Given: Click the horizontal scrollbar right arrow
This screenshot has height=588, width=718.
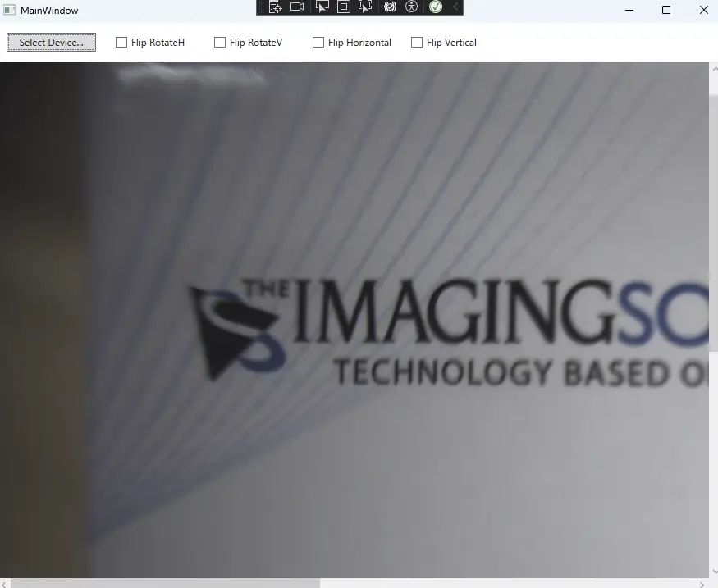Looking at the screenshot, I should point(702,584).
